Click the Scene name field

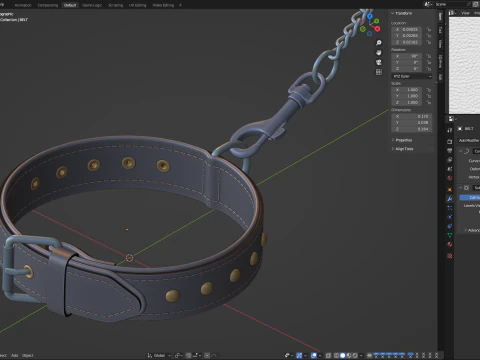click(451, 4)
